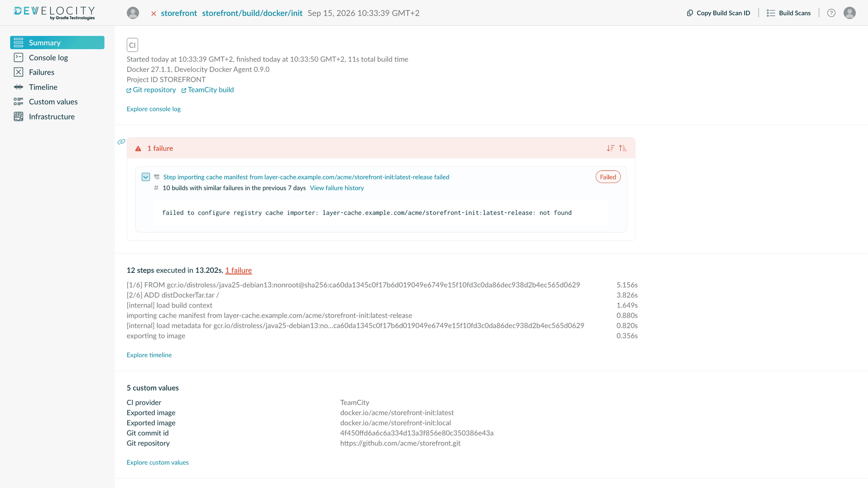Image resolution: width=868 pixels, height=488 pixels.
Task: Click the storefront/build/docker/init path link
Action: tap(252, 13)
